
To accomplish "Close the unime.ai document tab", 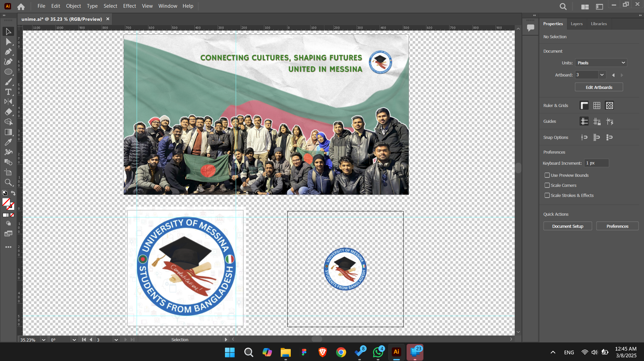I will point(108,19).
